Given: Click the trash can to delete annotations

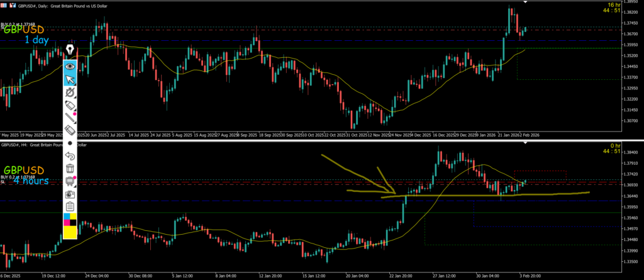Looking at the screenshot, I should coord(70,168).
